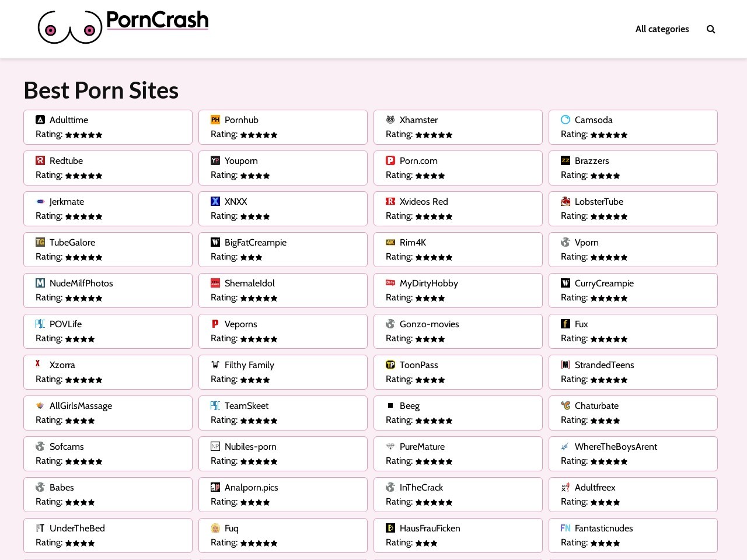Image resolution: width=747 pixels, height=560 pixels.
Task: Click the LobsterTube lobster icon
Action: point(566,201)
